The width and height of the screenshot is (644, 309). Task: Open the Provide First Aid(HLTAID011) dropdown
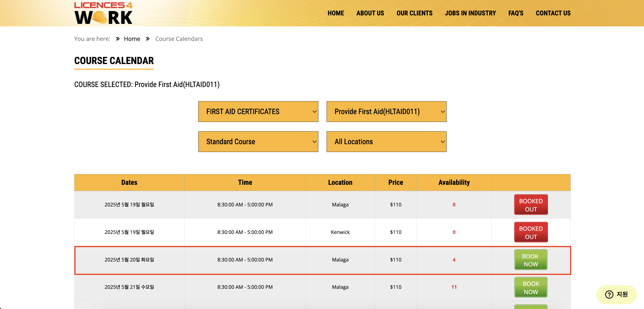point(386,111)
